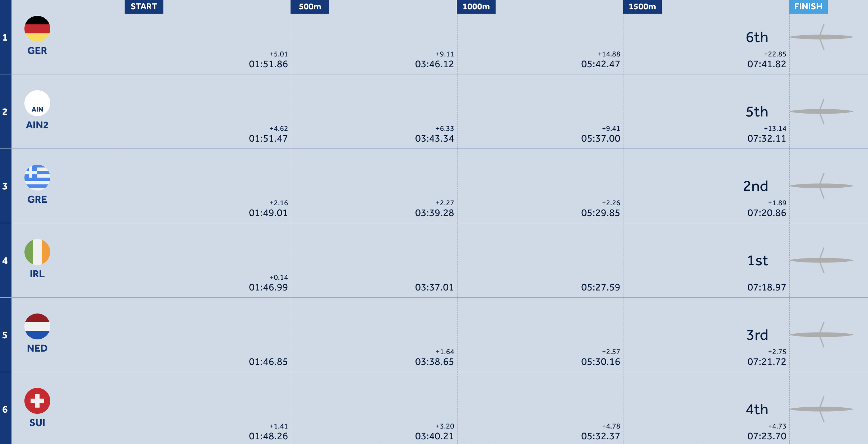Viewport: 868px width, 444px height.
Task: Jump to the 1000m marker
Action: (x=476, y=6)
